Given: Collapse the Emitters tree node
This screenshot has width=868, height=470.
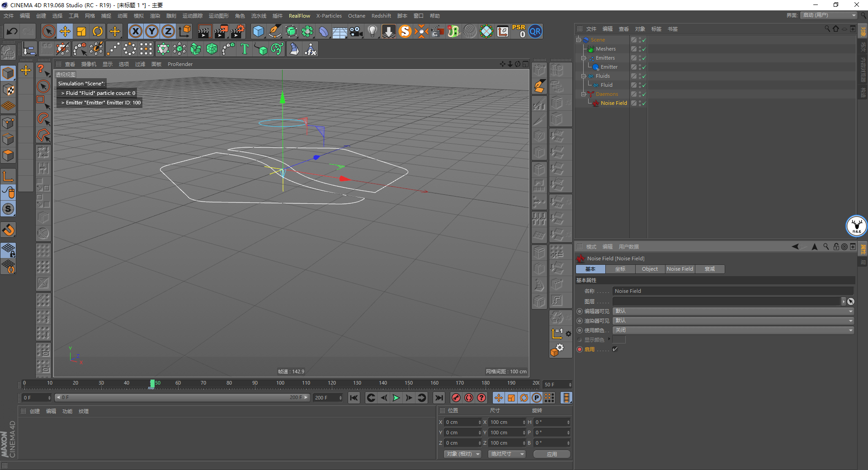Looking at the screenshot, I should 584,58.
